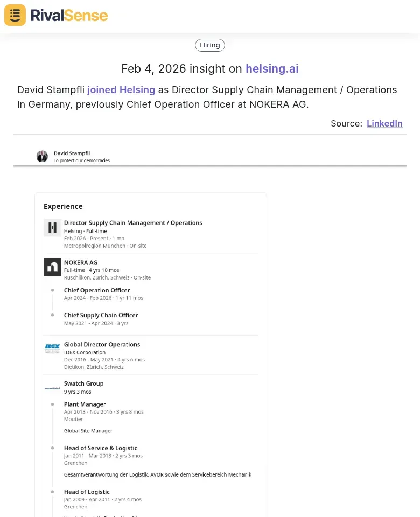This screenshot has height=517, width=420.
Task: Select the Hiring tag badge
Action: click(x=210, y=45)
